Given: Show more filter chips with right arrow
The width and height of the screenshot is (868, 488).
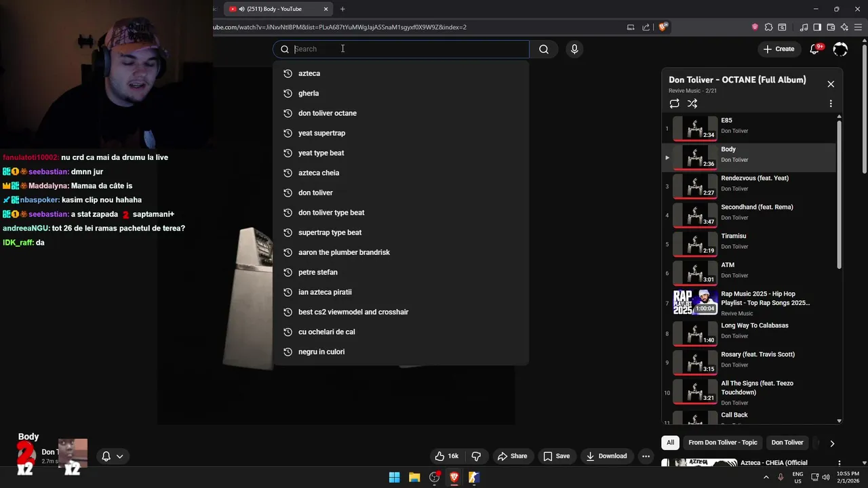Looking at the screenshot, I should [x=832, y=443].
